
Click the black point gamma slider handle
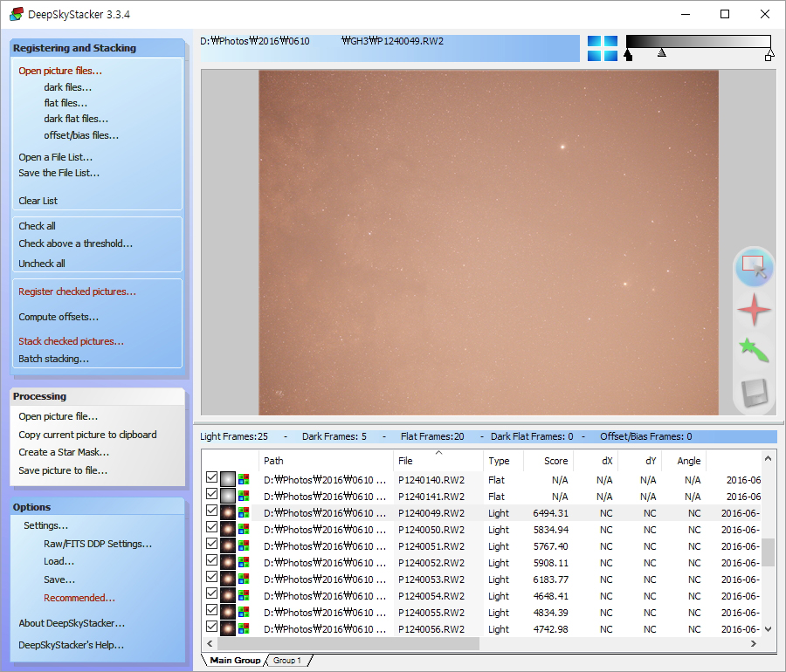(628, 54)
